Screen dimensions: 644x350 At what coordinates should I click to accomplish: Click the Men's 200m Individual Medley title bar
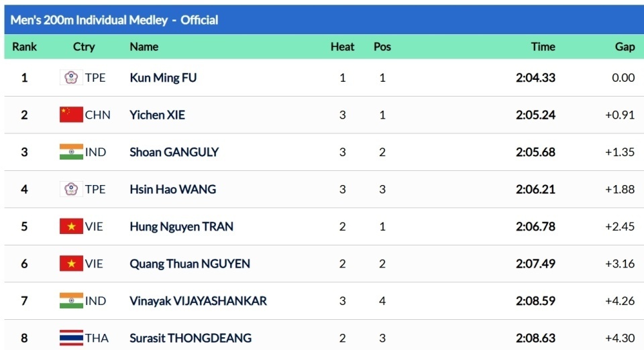pyautogui.click(x=114, y=20)
